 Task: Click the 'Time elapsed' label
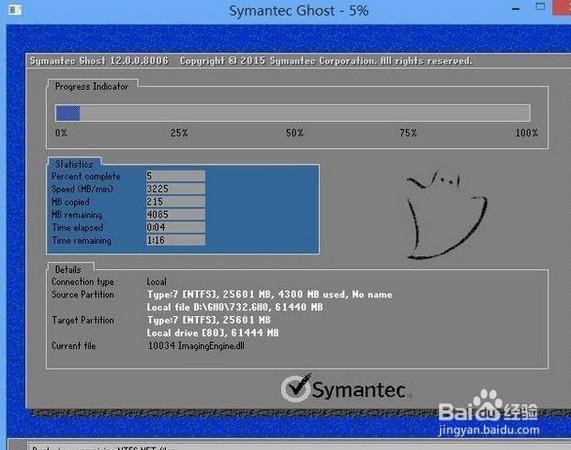pyautogui.click(x=78, y=228)
